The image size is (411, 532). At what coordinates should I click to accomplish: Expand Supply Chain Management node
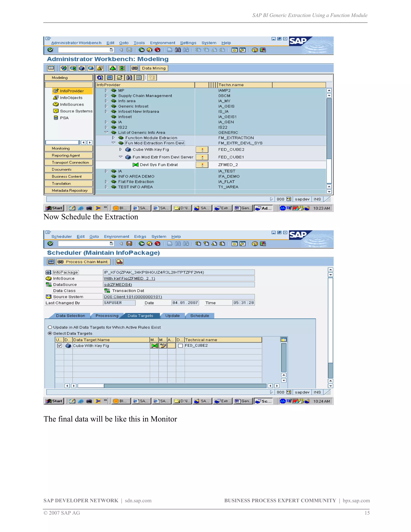(106, 96)
